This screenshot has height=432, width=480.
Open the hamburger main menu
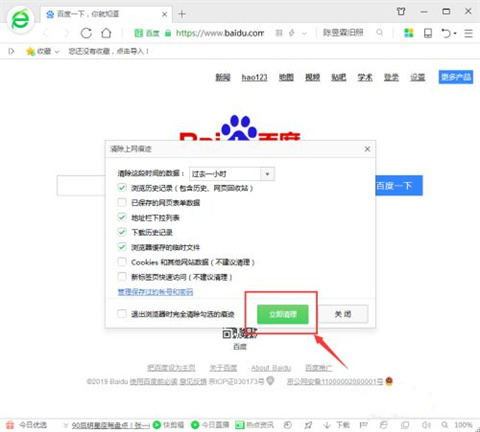[x=469, y=33]
